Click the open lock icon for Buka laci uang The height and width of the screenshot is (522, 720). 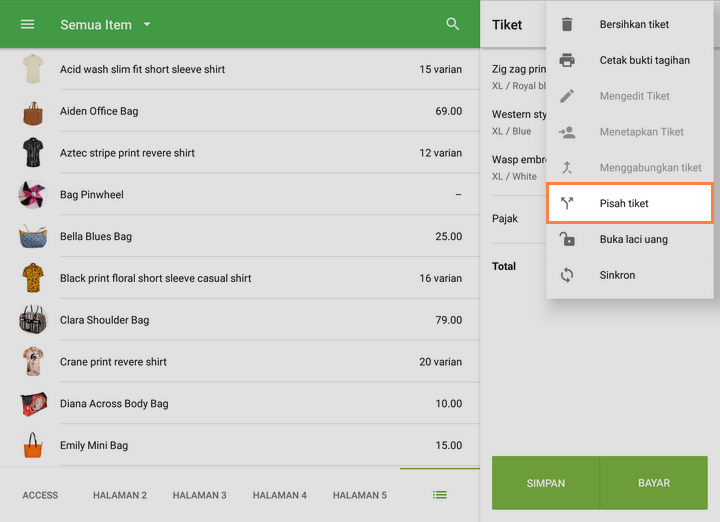[567, 239]
